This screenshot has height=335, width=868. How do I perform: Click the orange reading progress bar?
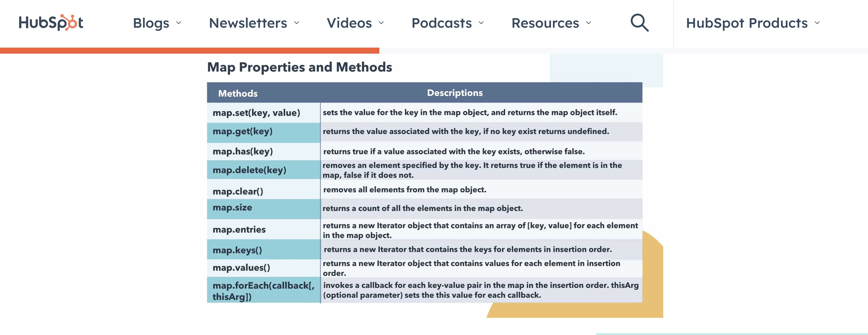[x=189, y=51]
